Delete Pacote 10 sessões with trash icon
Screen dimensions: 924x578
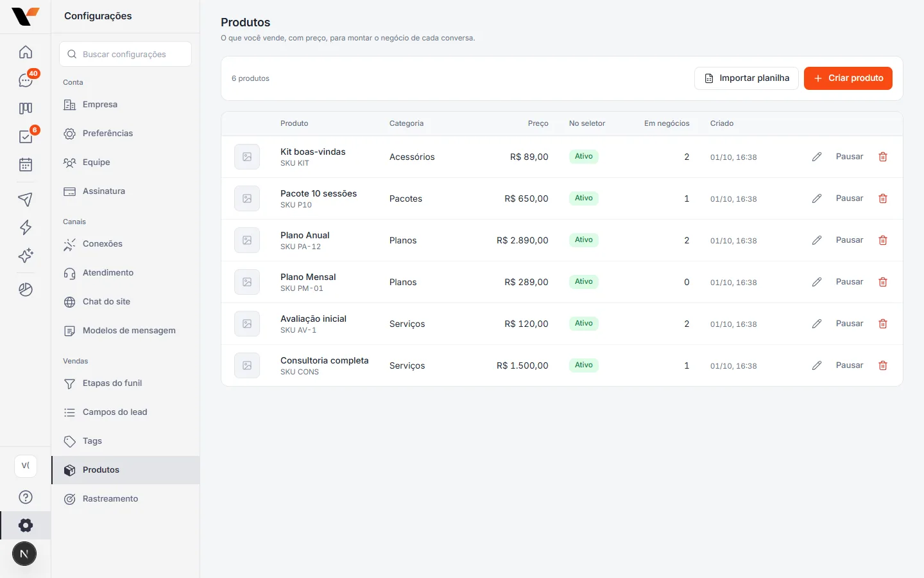click(883, 198)
